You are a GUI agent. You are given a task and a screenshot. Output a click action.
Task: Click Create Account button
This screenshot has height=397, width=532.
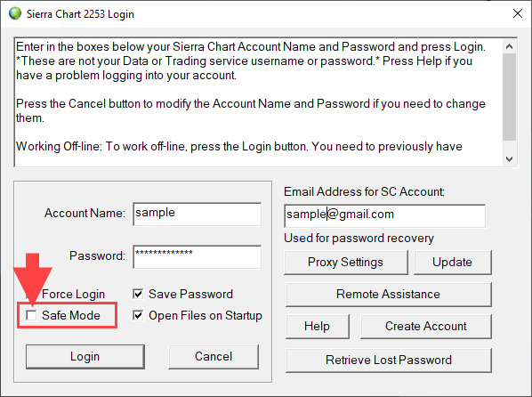(x=426, y=327)
